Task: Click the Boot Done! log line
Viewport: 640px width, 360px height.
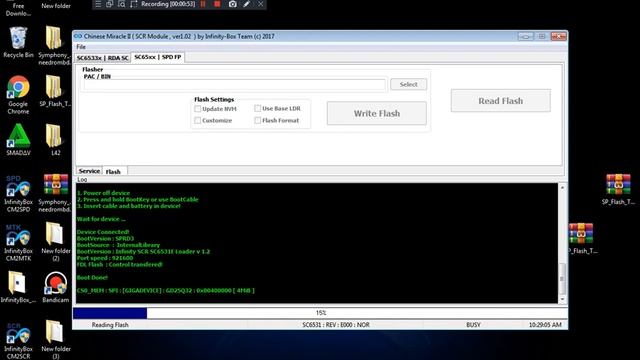Action: (92, 278)
